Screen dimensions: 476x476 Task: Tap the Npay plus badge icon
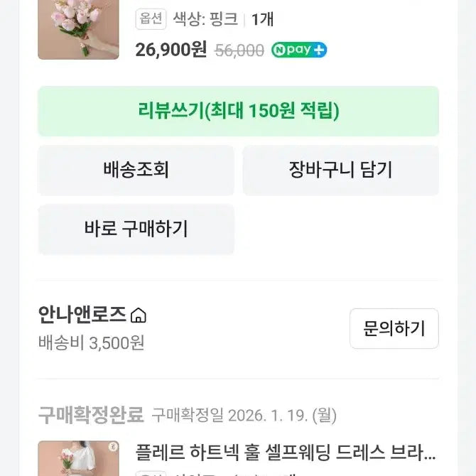click(x=299, y=50)
